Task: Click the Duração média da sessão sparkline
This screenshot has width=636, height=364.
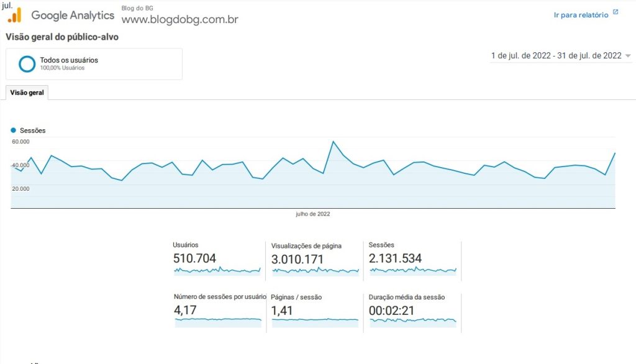Action: (x=413, y=322)
